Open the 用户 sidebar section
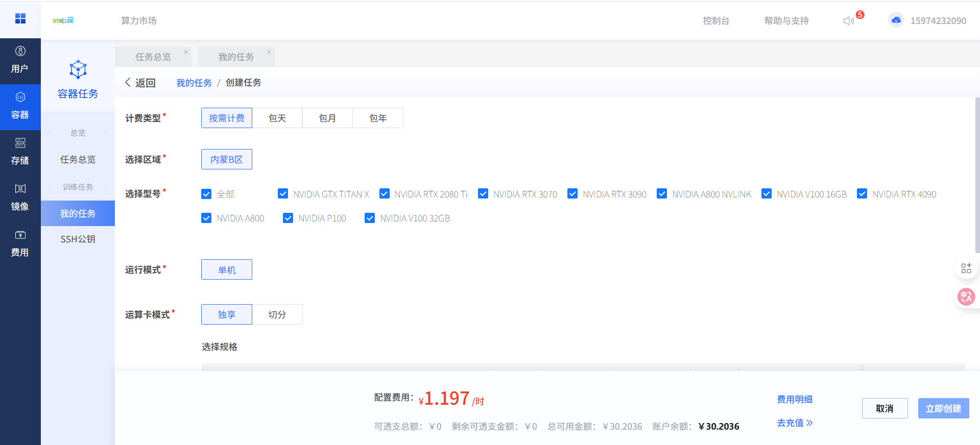The image size is (980, 445). [20, 61]
